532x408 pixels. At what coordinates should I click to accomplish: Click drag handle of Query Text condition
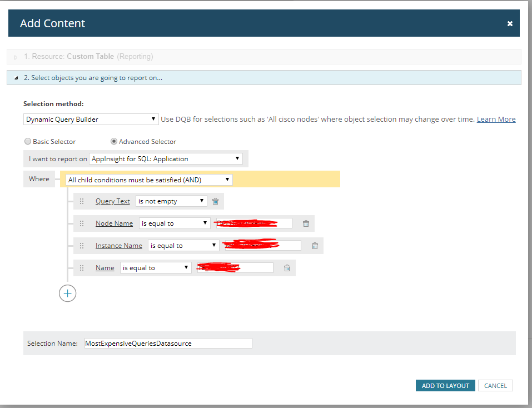pyautogui.click(x=81, y=201)
